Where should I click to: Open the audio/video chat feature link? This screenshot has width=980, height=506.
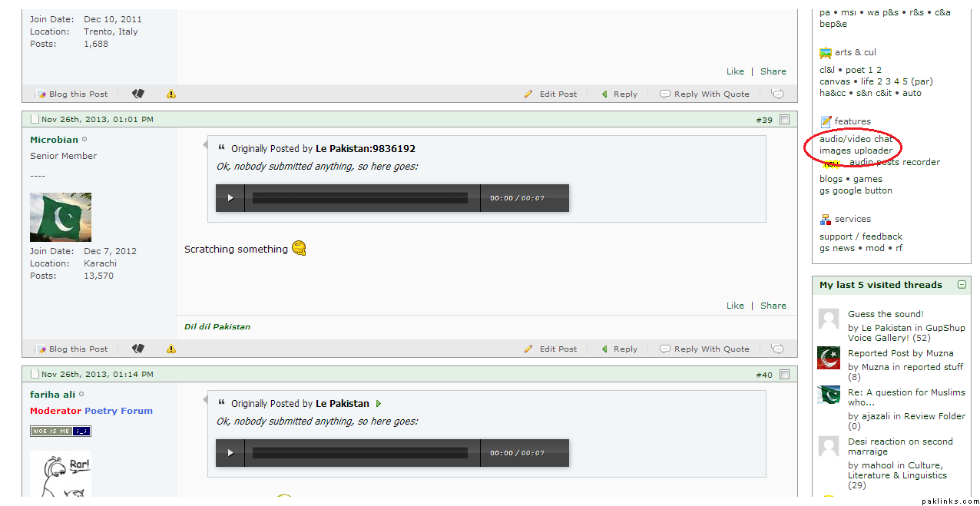click(856, 139)
